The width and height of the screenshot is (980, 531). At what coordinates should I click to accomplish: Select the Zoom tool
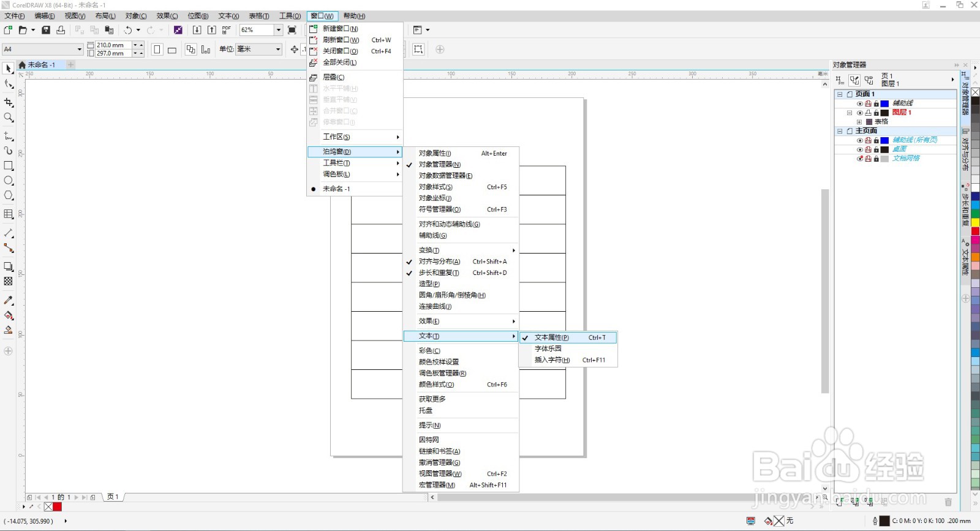(9, 118)
